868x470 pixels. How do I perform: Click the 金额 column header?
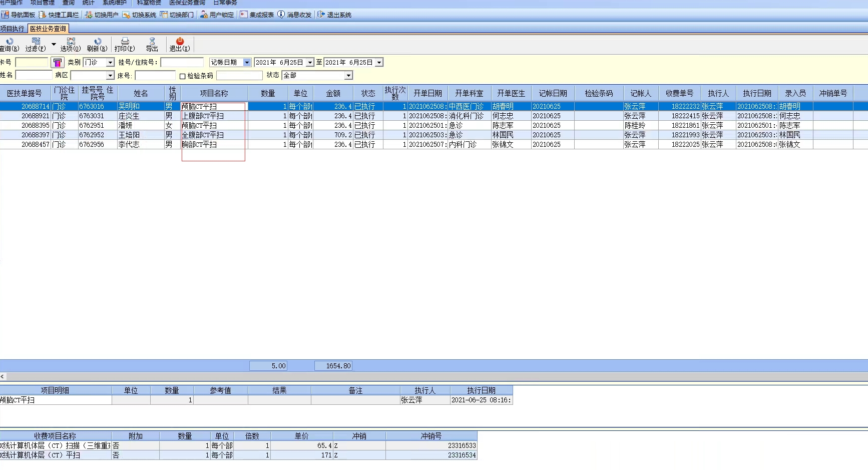click(333, 93)
